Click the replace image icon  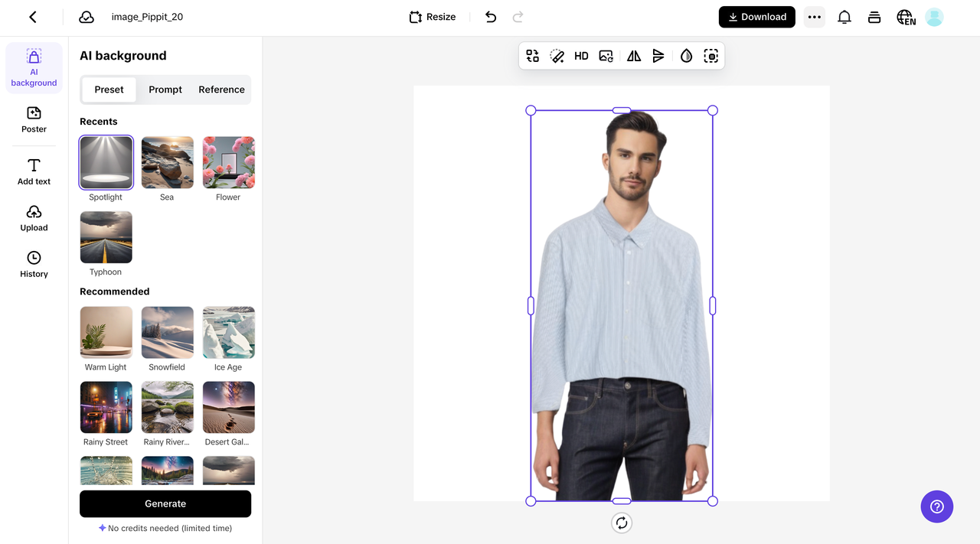point(606,56)
